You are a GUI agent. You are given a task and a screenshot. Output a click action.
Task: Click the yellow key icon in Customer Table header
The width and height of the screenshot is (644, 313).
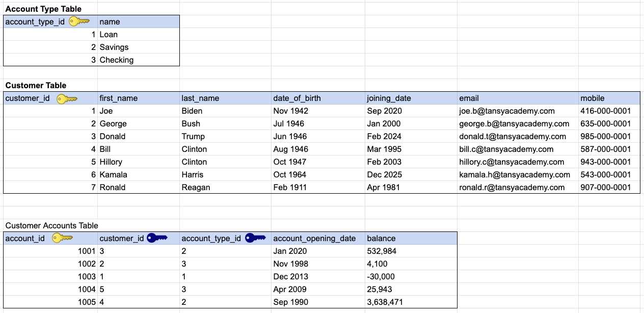click(x=67, y=98)
